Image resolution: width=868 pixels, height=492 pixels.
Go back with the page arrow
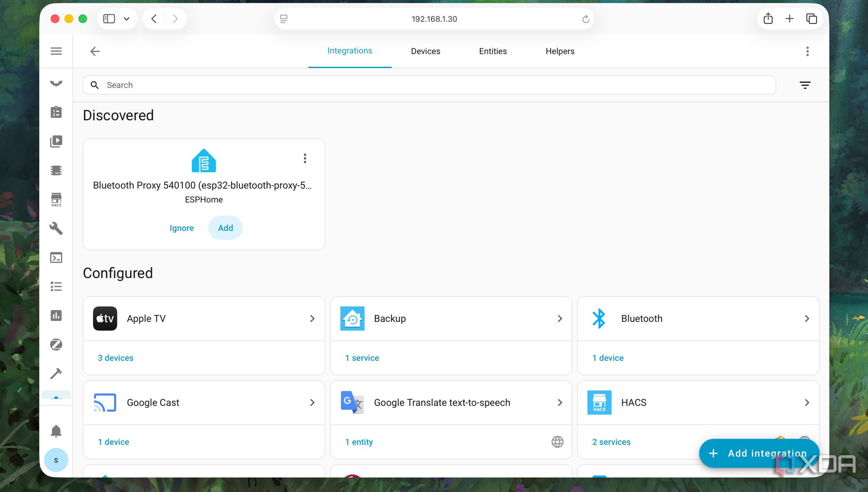95,51
